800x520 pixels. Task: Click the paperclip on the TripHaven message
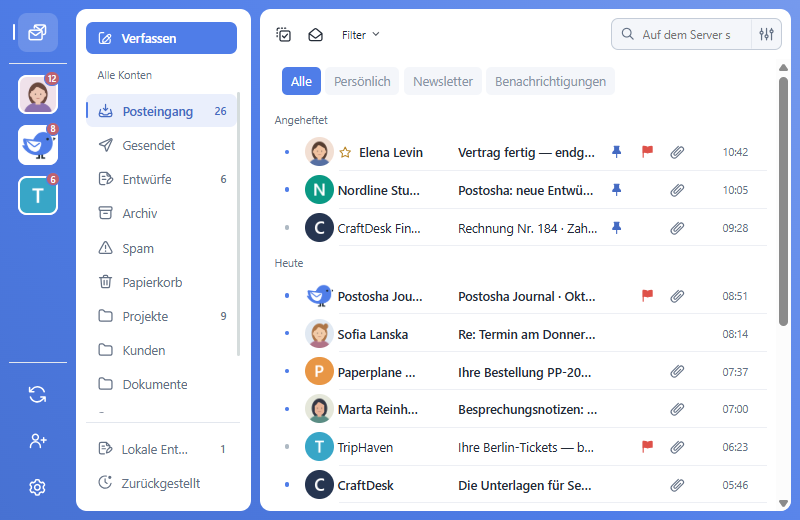pos(677,448)
